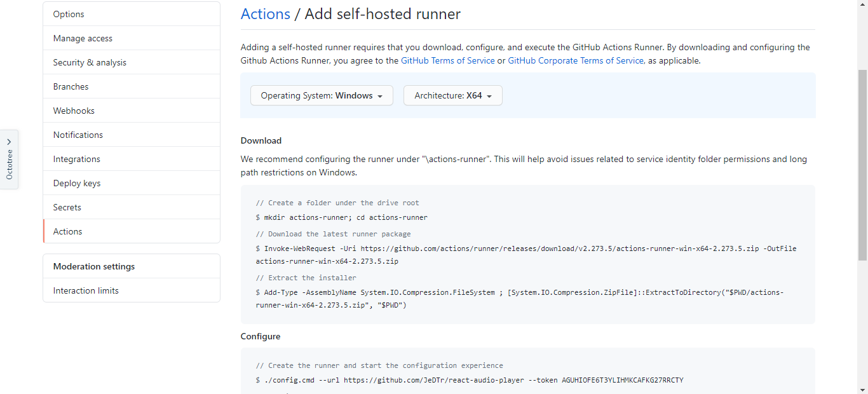Image resolution: width=868 pixels, height=394 pixels.
Task: Select Deploy keys in the sidebar
Action: coord(77,183)
